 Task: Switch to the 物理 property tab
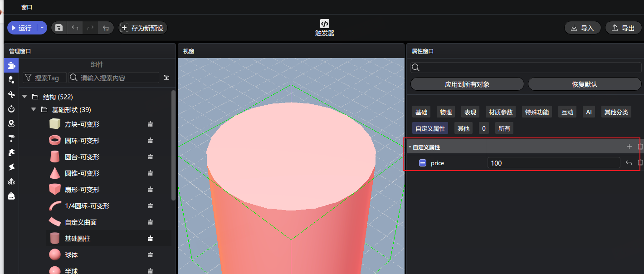coord(445,112)
